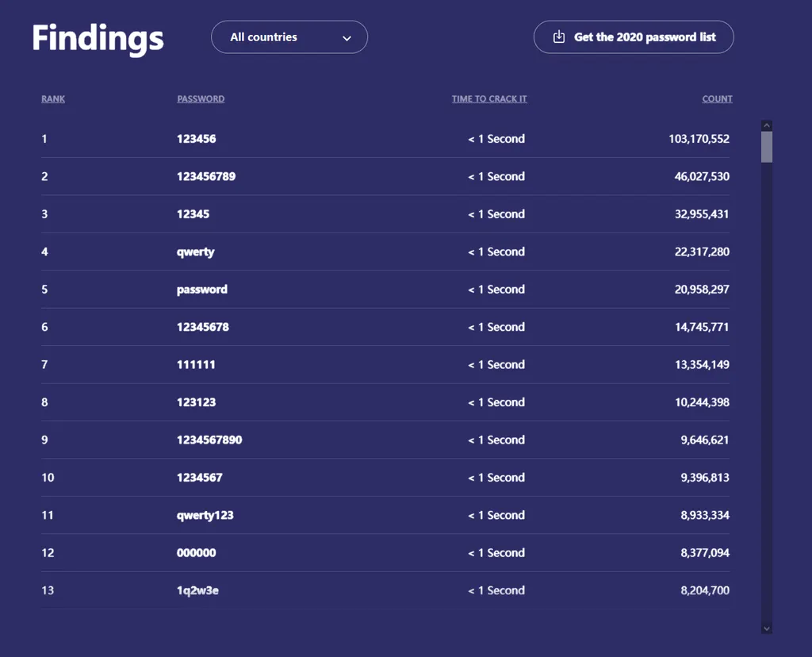The image size is (812, 657).
Task: Click Get the 2020 password list button
Action: tap(633, 37)
